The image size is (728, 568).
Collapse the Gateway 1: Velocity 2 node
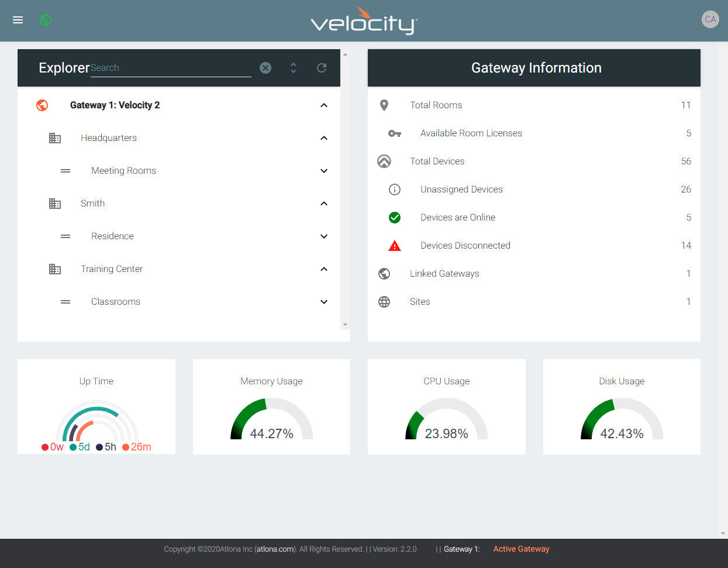[324, 105]
